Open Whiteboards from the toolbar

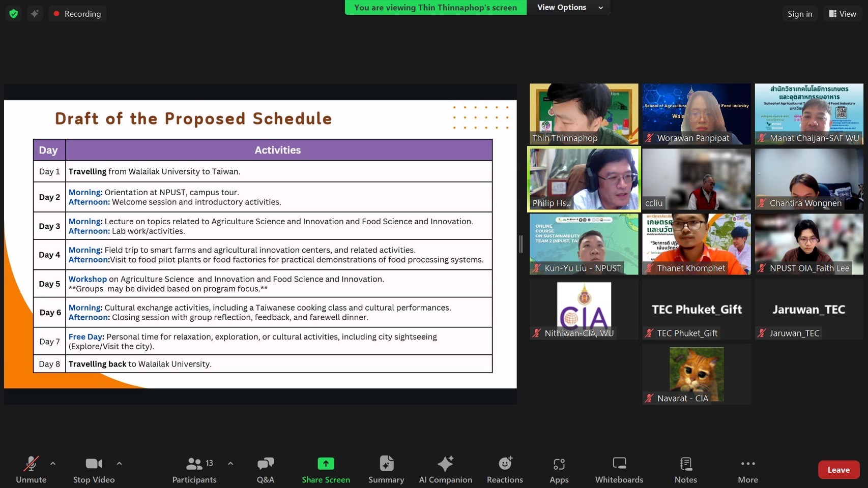(619, 470)
